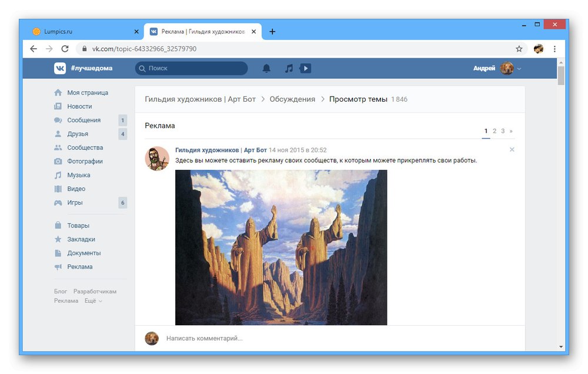Click the Новости newspaper icon

click(58, 106)
